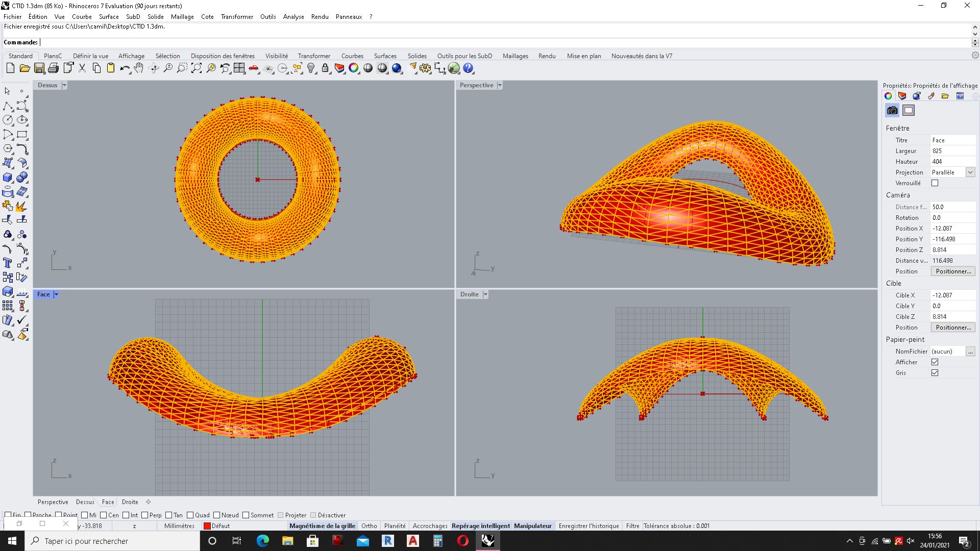Click the rectangular Array grid tool
The image size is (980, 551).
point(8,306)
